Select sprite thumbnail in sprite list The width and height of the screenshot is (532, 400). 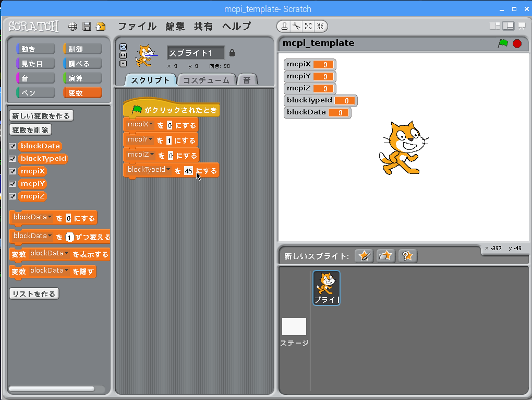pyautogui.click(x=327, y=288)
